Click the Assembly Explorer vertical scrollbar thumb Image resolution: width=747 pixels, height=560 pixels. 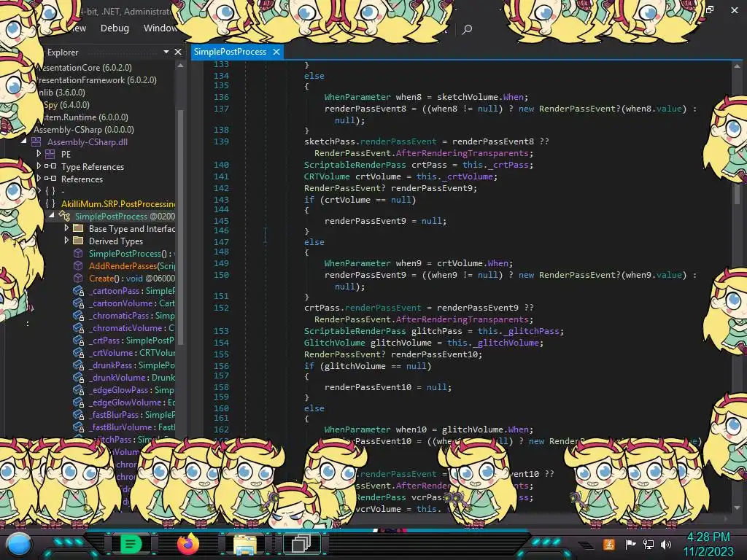[181, 226]
